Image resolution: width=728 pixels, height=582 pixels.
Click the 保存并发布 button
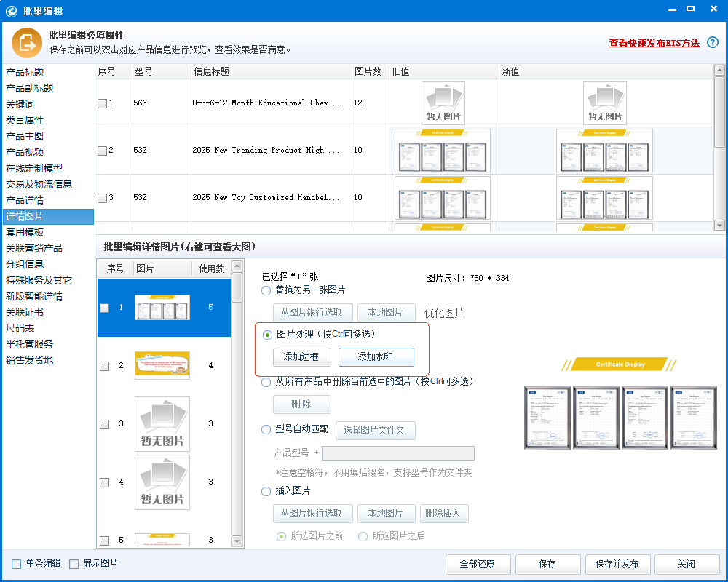click(x=617, y=564)
